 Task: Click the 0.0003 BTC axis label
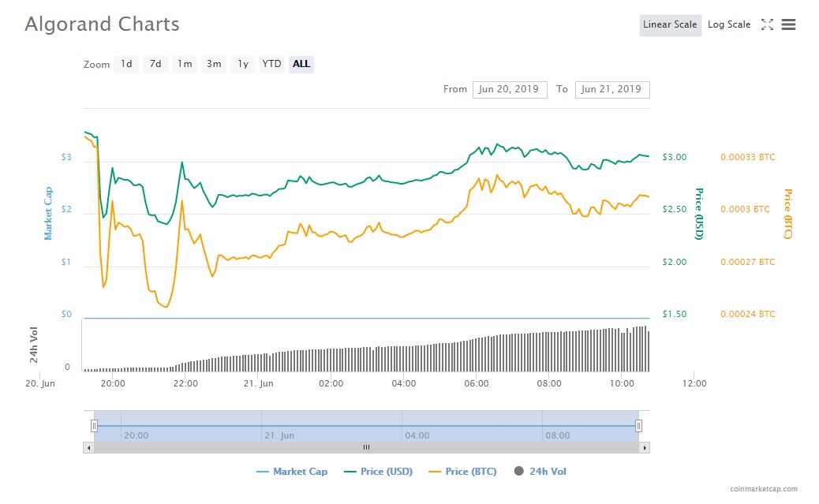745,210
